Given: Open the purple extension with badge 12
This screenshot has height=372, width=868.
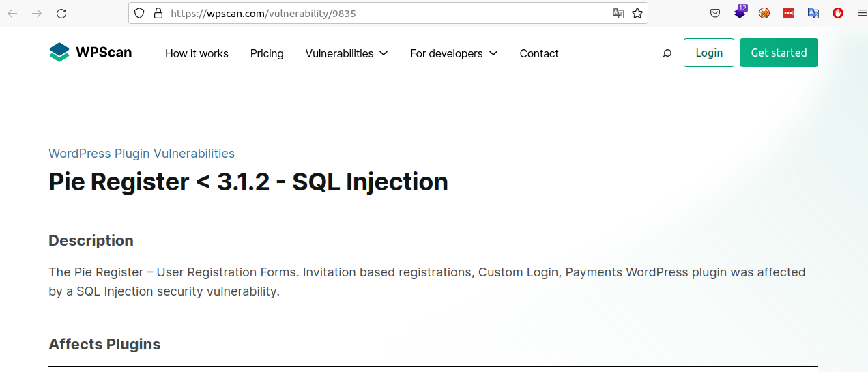Looking at the screenshot, I should [x=740, y=12].
